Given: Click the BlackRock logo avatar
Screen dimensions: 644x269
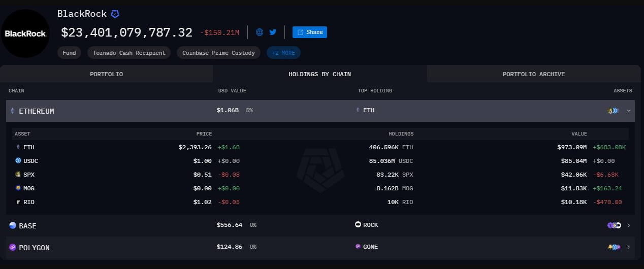Looking at the screenshot, I should (25, 33).
